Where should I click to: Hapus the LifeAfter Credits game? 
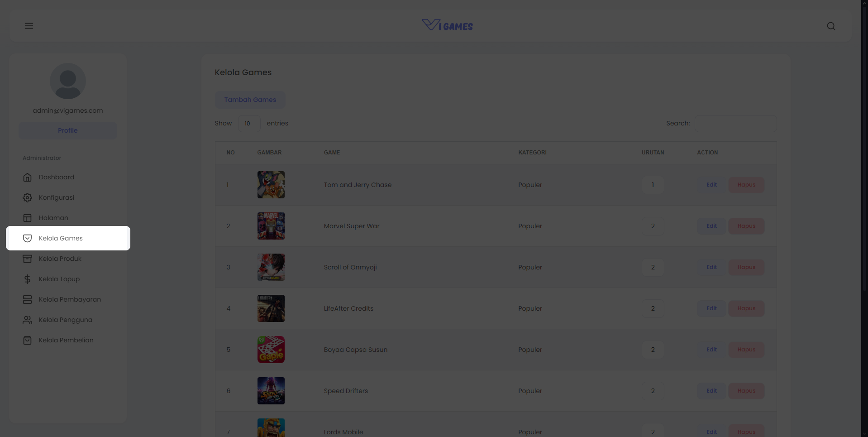746,308
